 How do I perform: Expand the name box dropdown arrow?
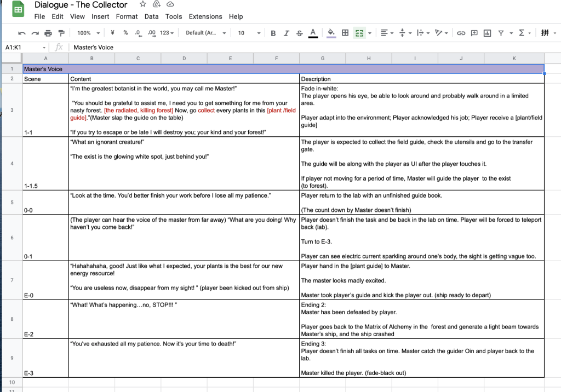pos(44,48)
